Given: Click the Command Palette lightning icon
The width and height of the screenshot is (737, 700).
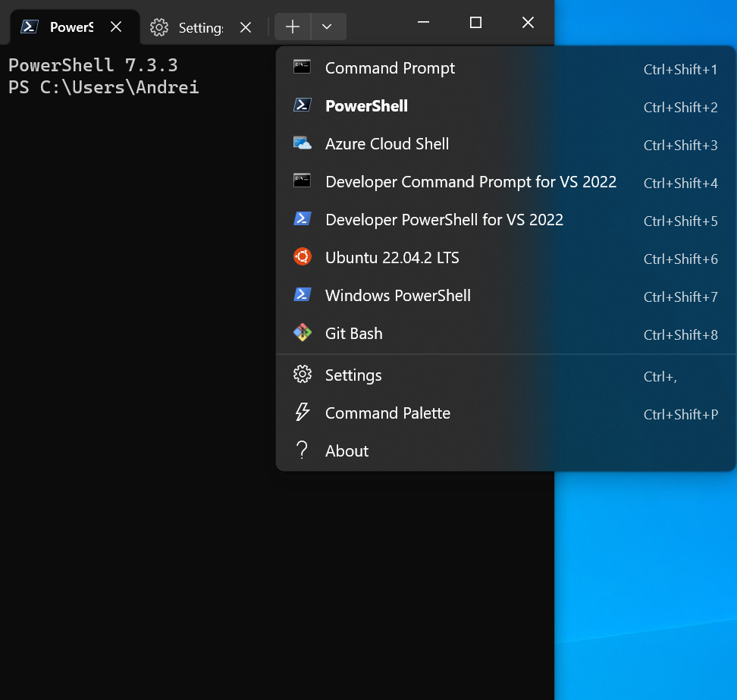Looking at the screenshot, I should pos(303,412).
